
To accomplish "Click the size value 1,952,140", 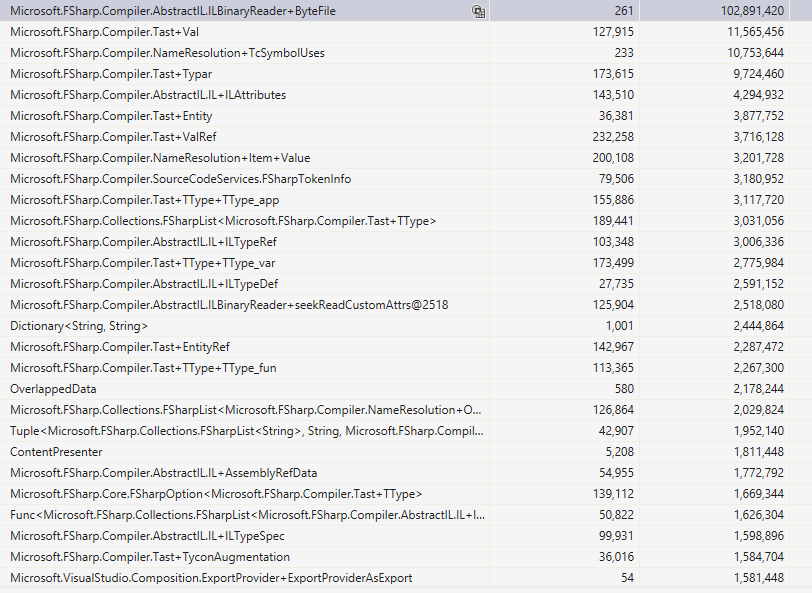I will coord(759,430).
